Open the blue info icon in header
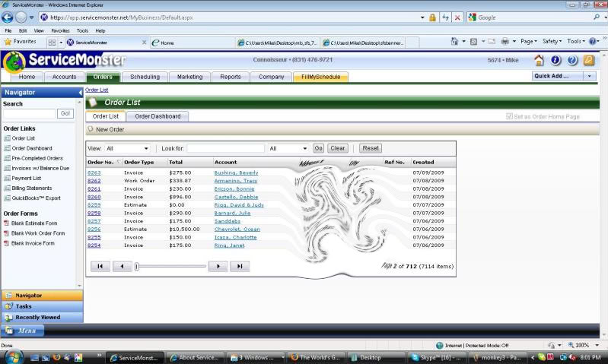Image resolution: width=608 pixels, height=364 pixels. coord(555,60)
